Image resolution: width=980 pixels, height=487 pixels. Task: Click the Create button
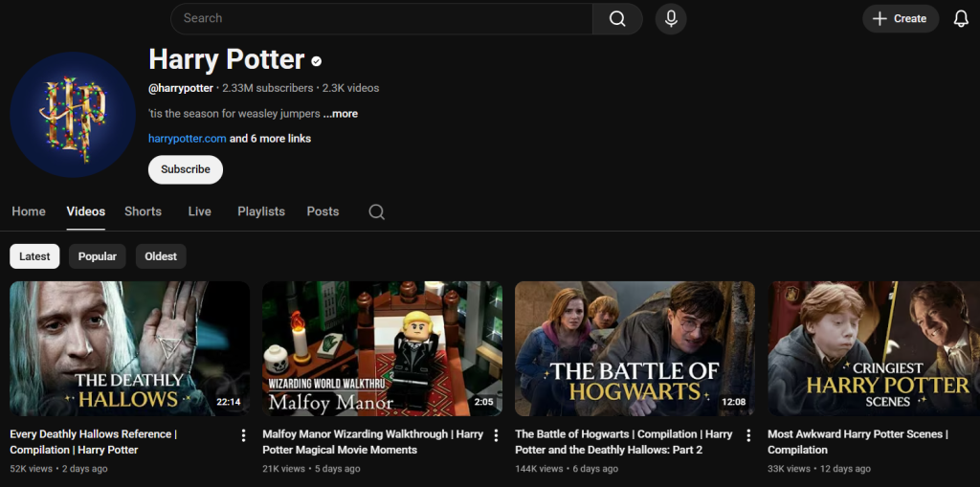coord(901,19)
